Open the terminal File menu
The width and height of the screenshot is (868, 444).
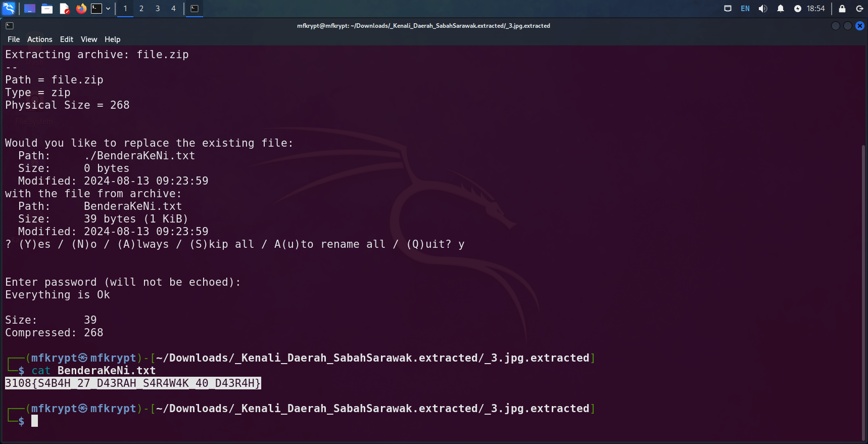(x=14, y=39)
